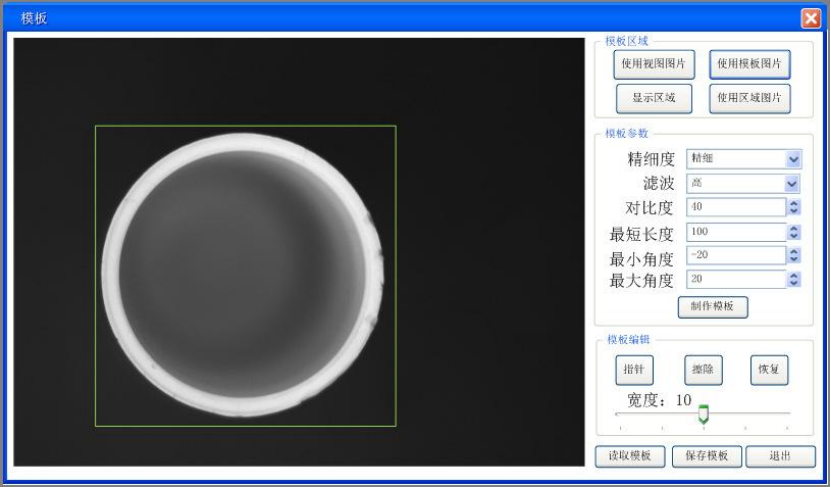This screenshot has width=831, height=487.
Task: Click the 恢复 restore button
Action: (x=769, y=370)
